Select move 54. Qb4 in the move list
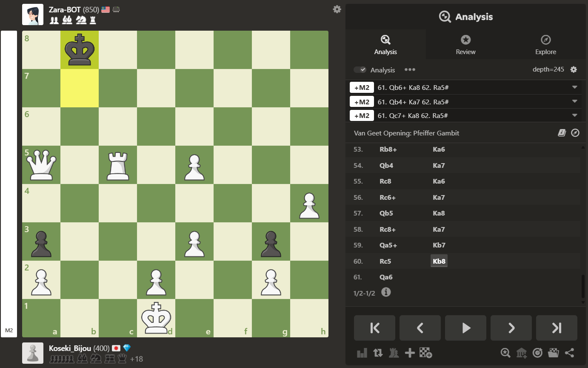 386,165
